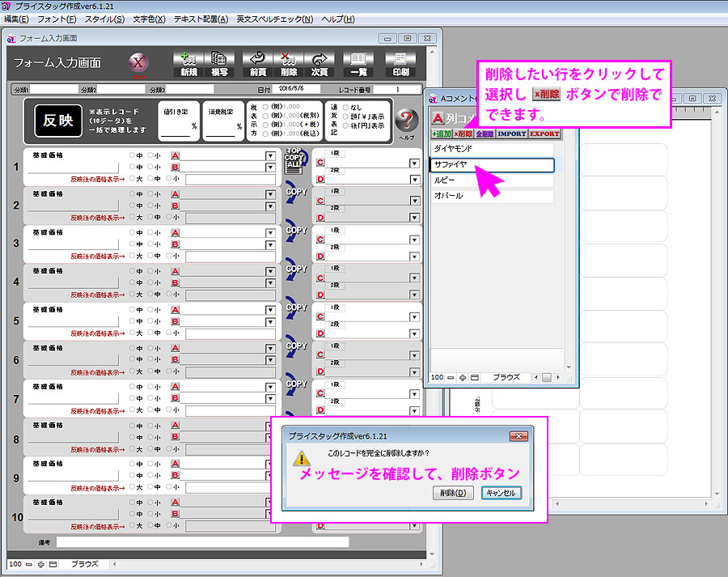Click the 印刷 (Print) toolbar icon
Screen dimensions: 728x577
[398, 65]
